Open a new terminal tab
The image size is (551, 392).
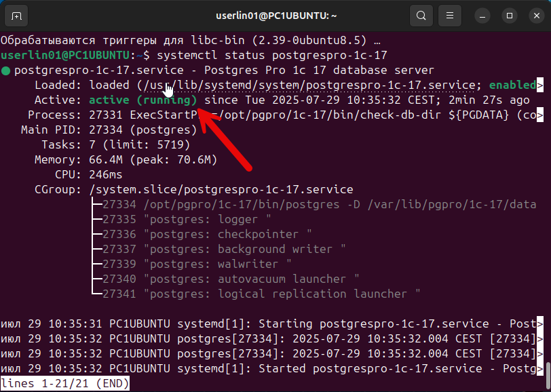(x=16, y=15)
